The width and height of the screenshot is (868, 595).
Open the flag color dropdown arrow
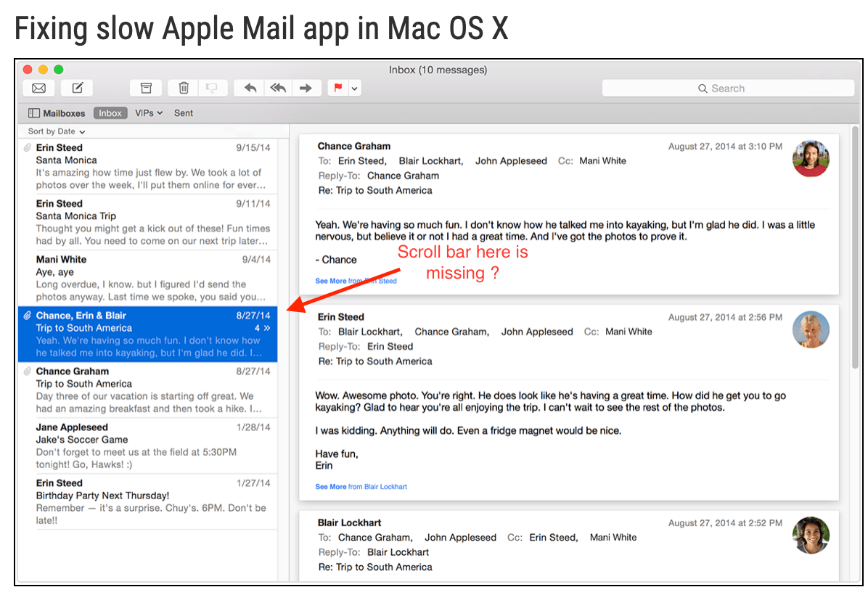(353, 87)
